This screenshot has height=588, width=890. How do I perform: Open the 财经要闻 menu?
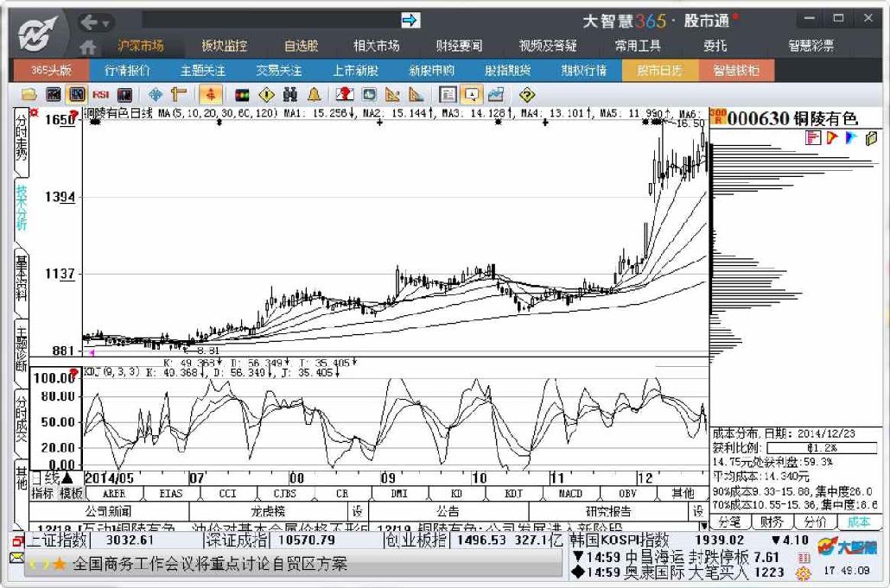(459, 46)
